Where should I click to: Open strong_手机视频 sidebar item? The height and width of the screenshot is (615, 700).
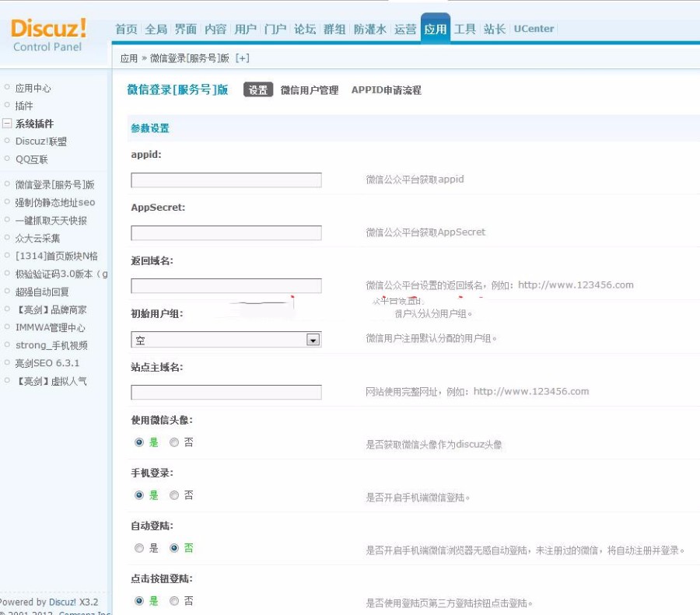(x=51, y=345)
